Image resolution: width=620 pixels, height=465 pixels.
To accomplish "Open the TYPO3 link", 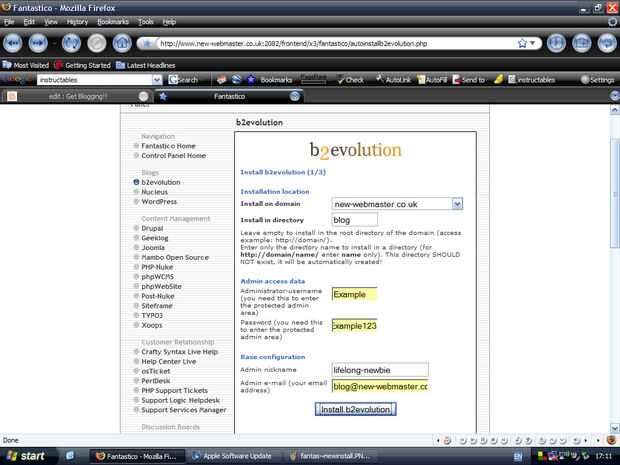I will click(x=152, y=316).
